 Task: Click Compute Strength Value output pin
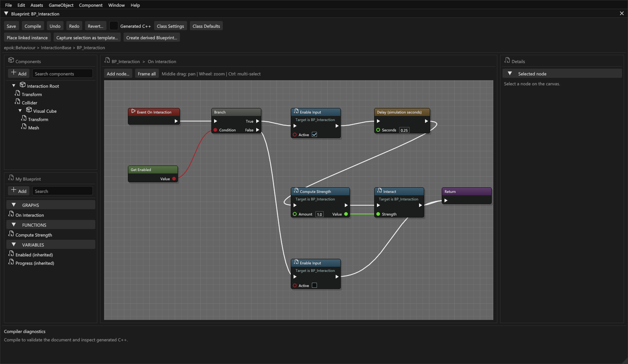coord(346,214)
